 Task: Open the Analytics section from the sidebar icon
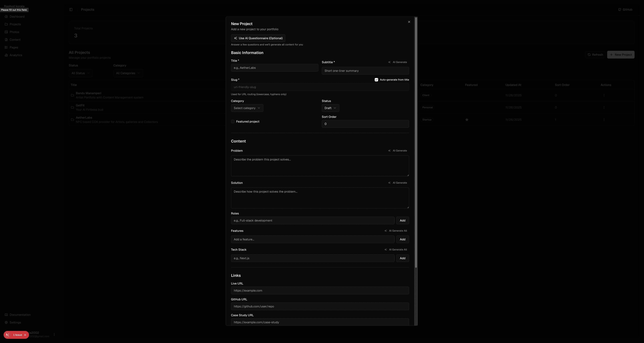tap(6, 55)
